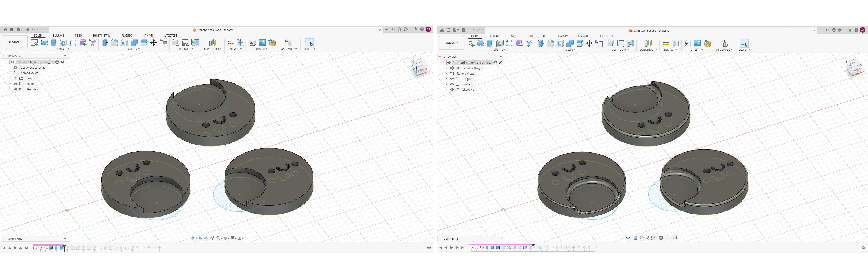Open SHEET METAL tab in left window
Viewport: 868px width, 279px height.
(x=101, y=35)
